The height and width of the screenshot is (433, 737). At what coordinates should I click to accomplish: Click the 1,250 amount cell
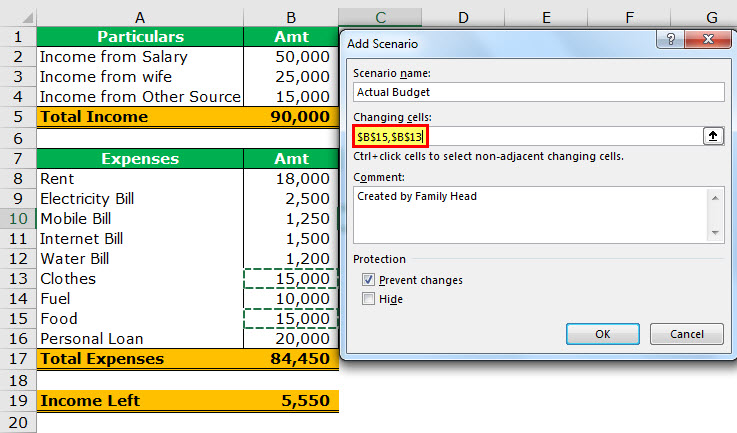(291, 219)
